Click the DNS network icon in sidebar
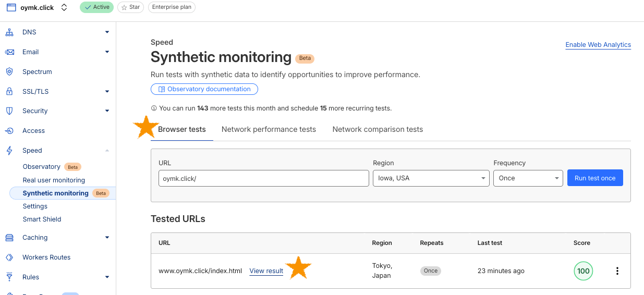644x295 pixels. click(9, 32)
